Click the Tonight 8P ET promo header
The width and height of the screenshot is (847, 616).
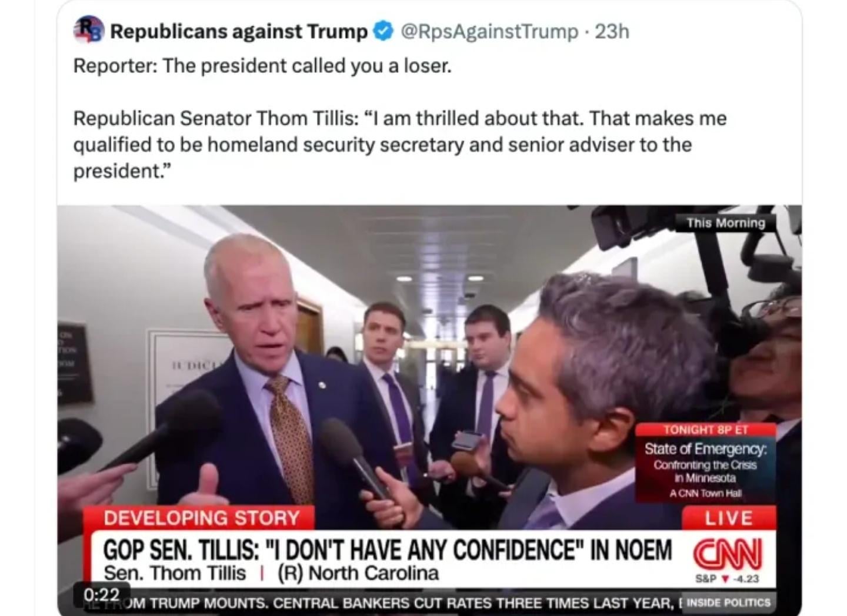tap(705, 430)
